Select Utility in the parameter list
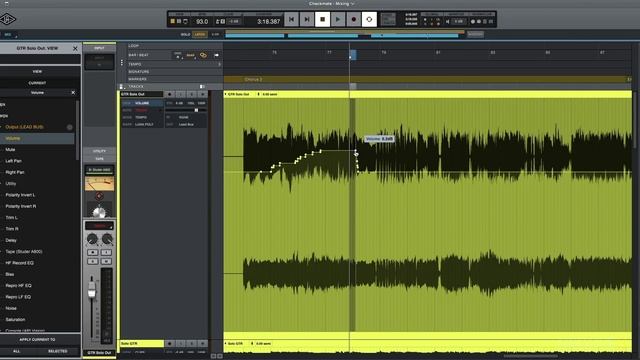 (x=11, y=184)
